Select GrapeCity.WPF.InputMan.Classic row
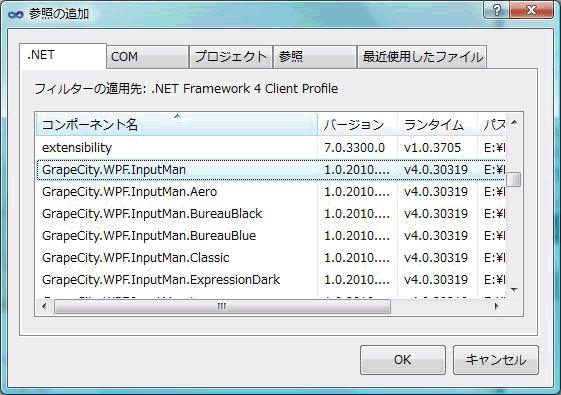 pyautogui.click(x=271, y=258)
